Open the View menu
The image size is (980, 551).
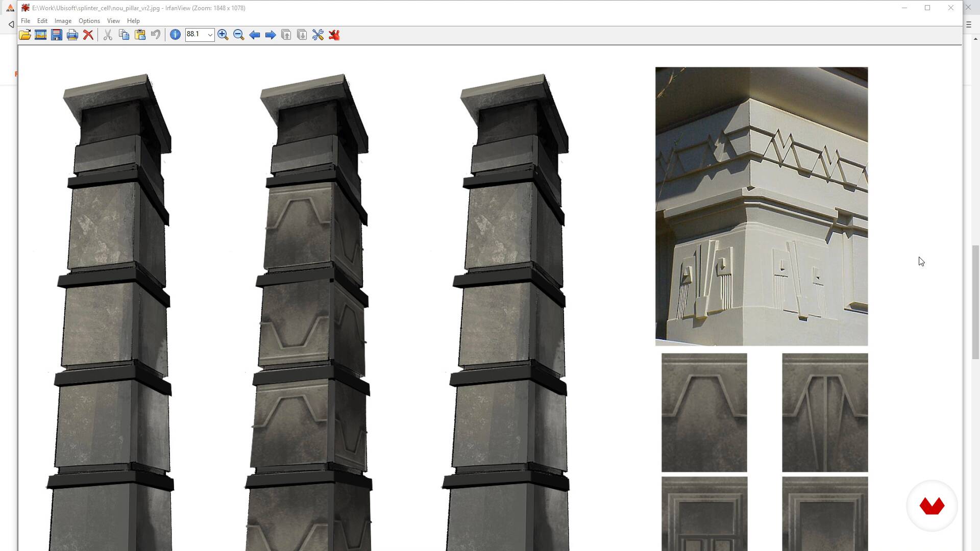tap(113, 21)
